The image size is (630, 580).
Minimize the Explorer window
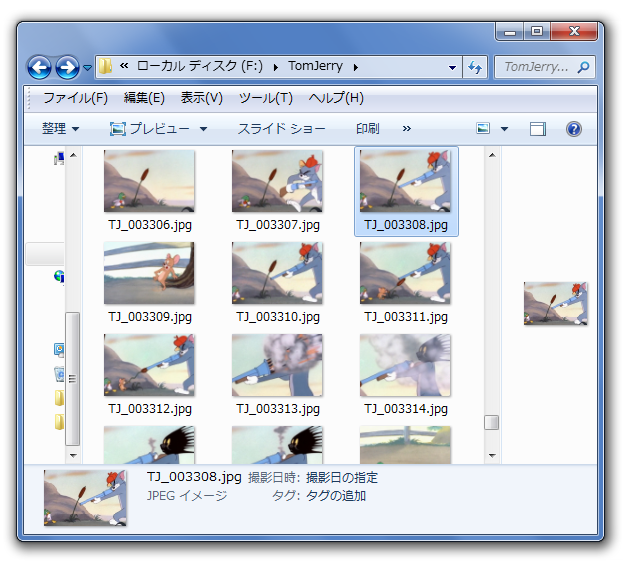[510, 32]
